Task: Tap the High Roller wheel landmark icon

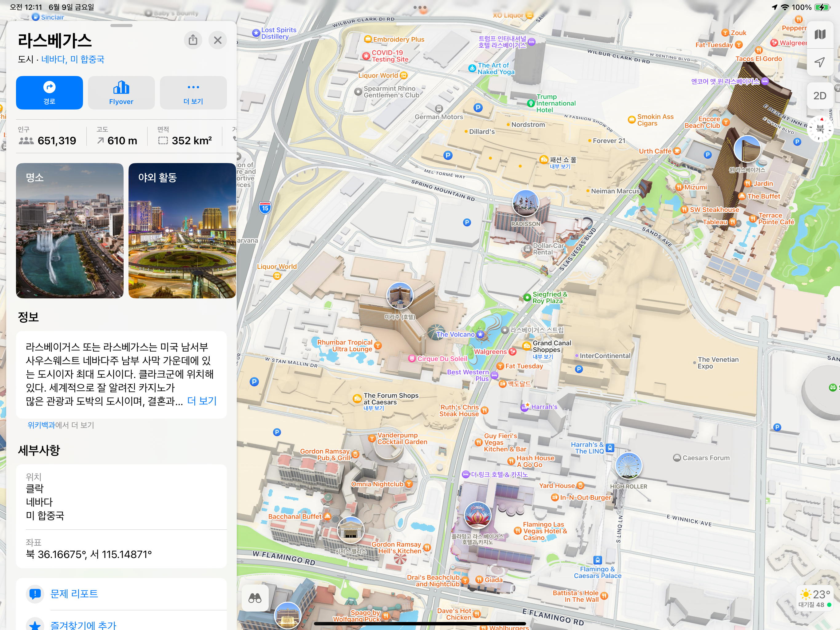Action: [628, 466]
